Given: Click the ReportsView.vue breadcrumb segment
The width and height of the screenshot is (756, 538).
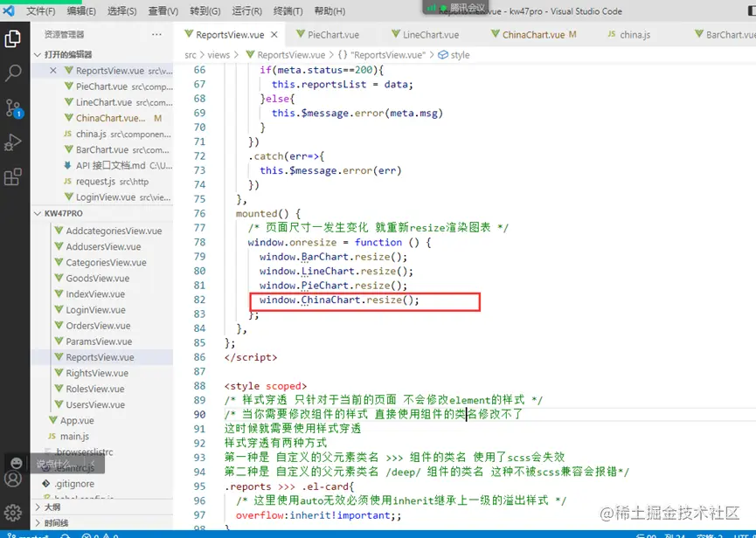Looking at the screenshot, I should click(x=286, y=55).
